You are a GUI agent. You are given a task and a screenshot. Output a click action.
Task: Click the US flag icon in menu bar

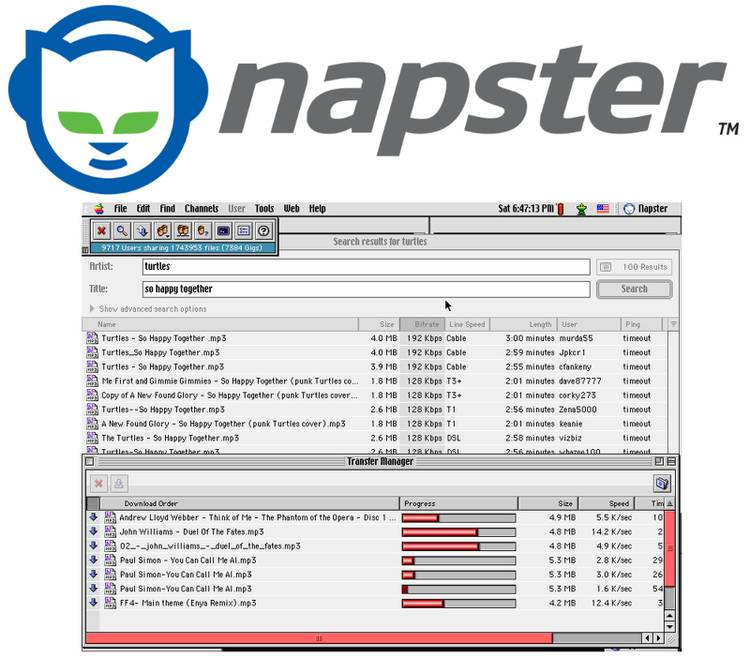603,209
